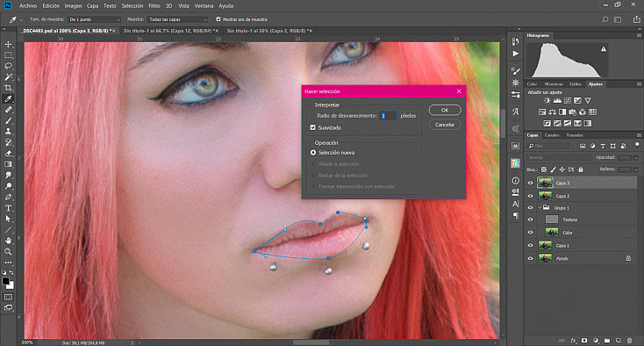Image resolution: width=644 pixels, height=346 pixels.
Task: Open the Filtro menu
Action: pyautogui.click(x=154, y=6)
